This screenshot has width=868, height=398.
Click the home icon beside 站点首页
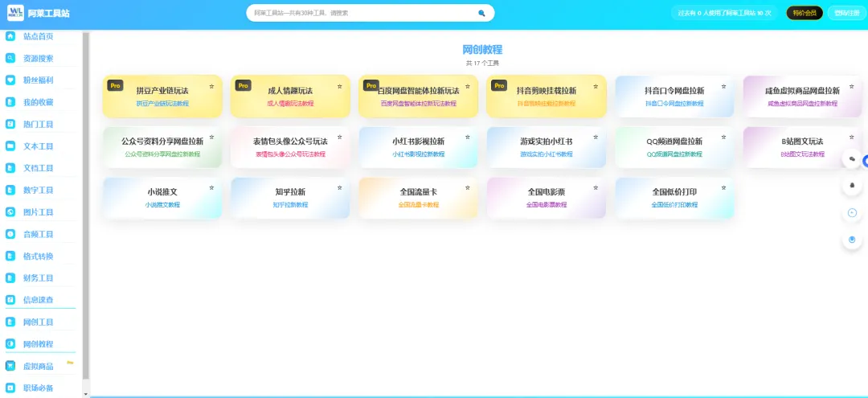[x=10, y=36]
